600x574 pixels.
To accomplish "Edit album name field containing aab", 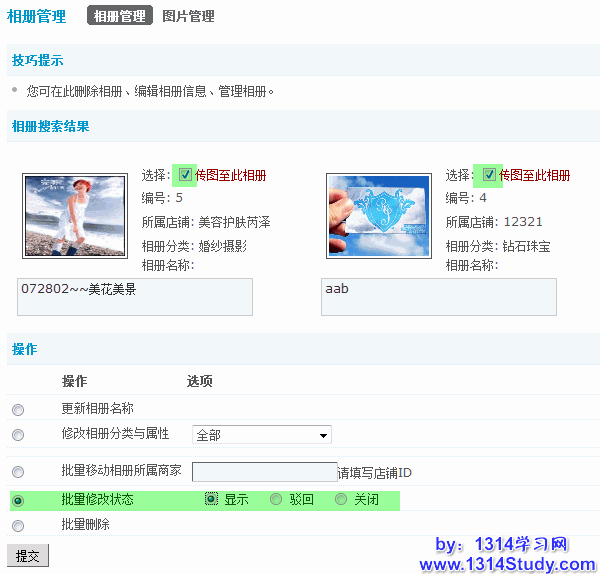I will pos(438,296).
